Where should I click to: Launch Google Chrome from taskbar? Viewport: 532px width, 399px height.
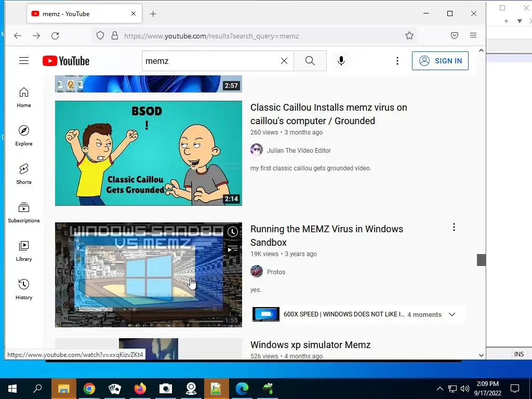(89, 389)
